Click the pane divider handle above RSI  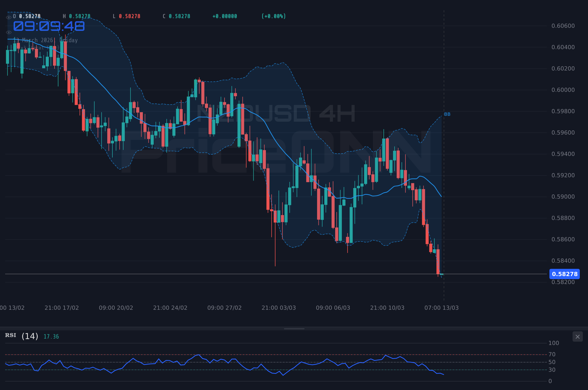pos(294,329)
